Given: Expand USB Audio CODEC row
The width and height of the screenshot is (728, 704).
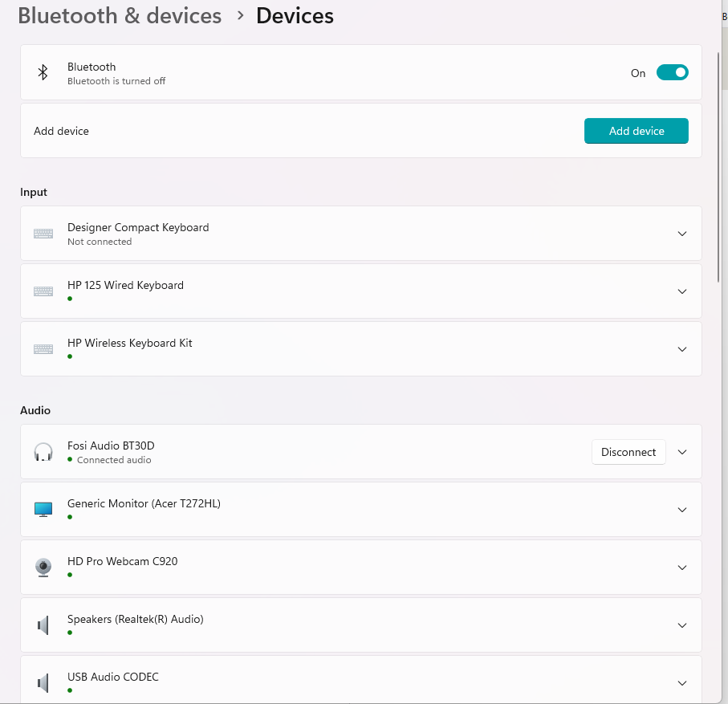Looking at the screenshot, I should (x=682, y=683).
